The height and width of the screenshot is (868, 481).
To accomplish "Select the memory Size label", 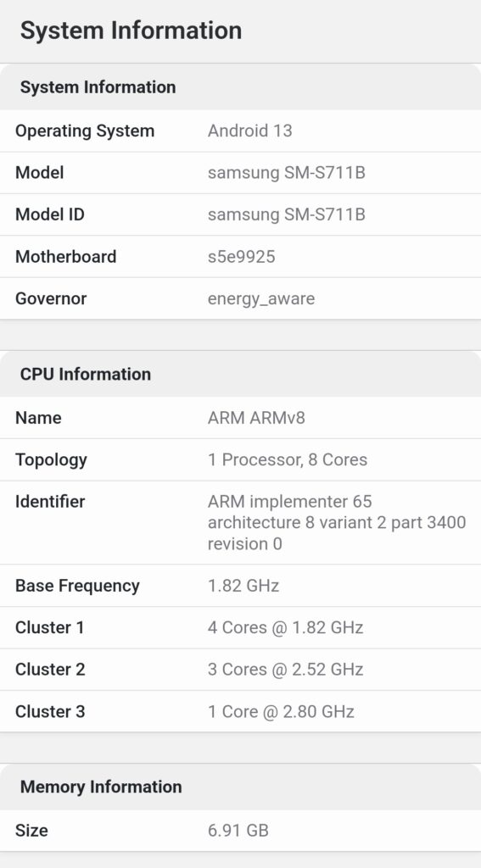I will [31, 831].
